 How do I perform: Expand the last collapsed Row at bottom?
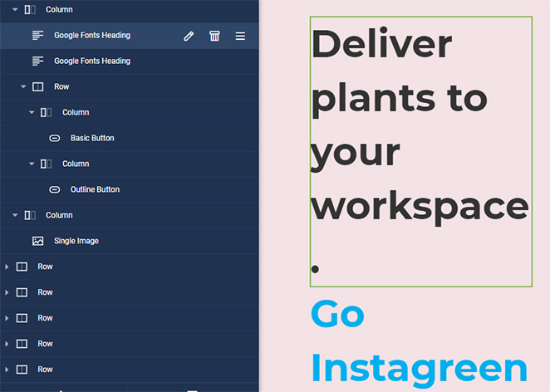(x=7, y=370)
